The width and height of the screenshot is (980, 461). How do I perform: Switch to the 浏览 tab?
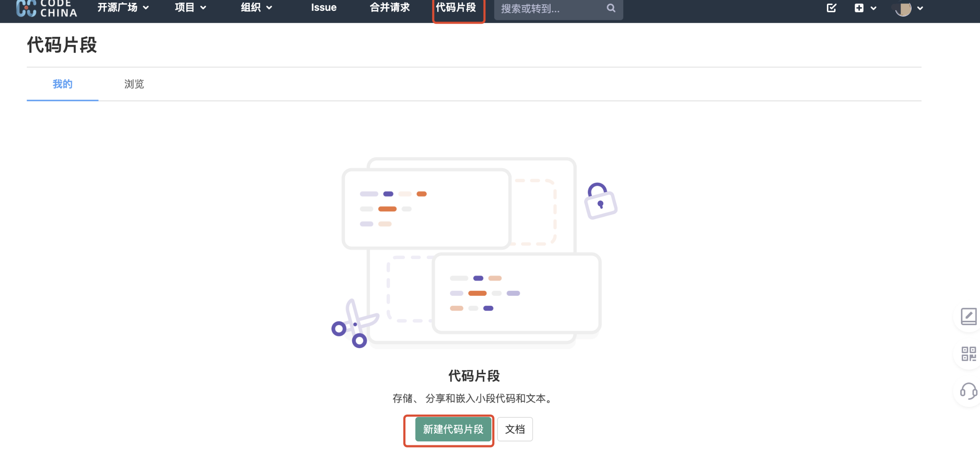click(x=134, y=84)
